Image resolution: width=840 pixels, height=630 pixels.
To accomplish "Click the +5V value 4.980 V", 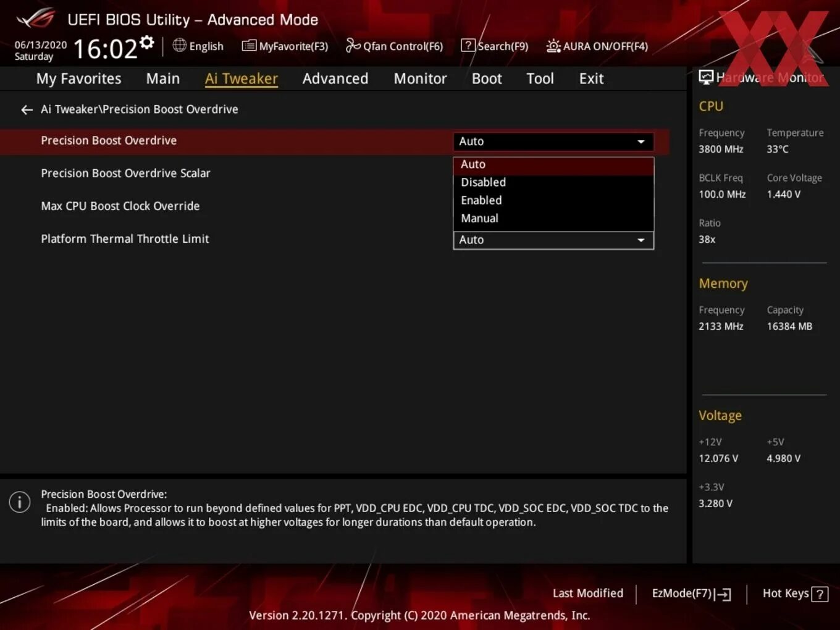I will (784, 458).
